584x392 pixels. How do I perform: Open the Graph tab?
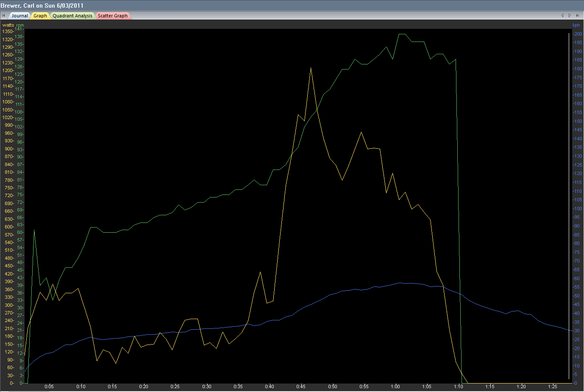point(40,16)
